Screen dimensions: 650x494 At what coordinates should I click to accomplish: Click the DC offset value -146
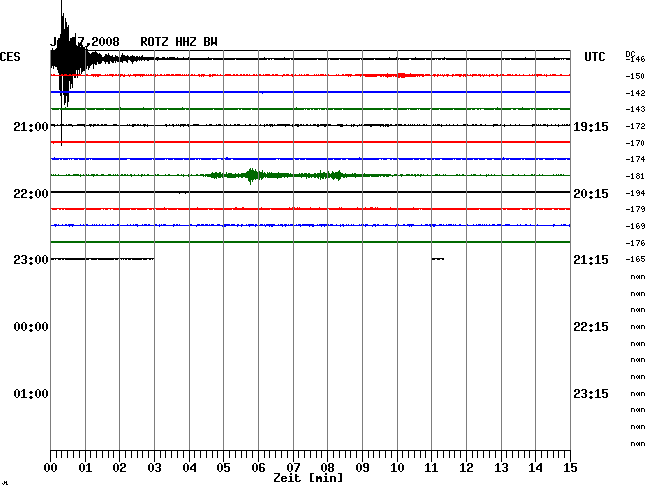coord(635,59)
